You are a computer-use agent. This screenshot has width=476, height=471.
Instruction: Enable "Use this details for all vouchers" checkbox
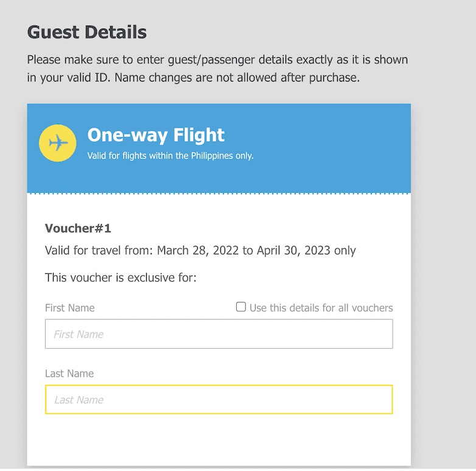[241, 307]
